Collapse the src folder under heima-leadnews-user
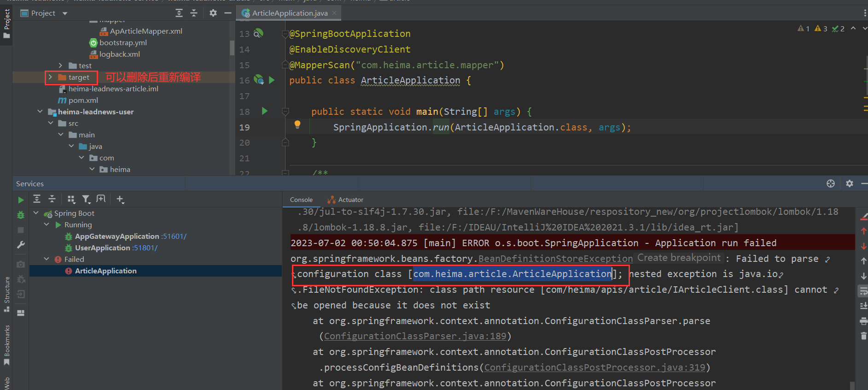 point(50,123)
